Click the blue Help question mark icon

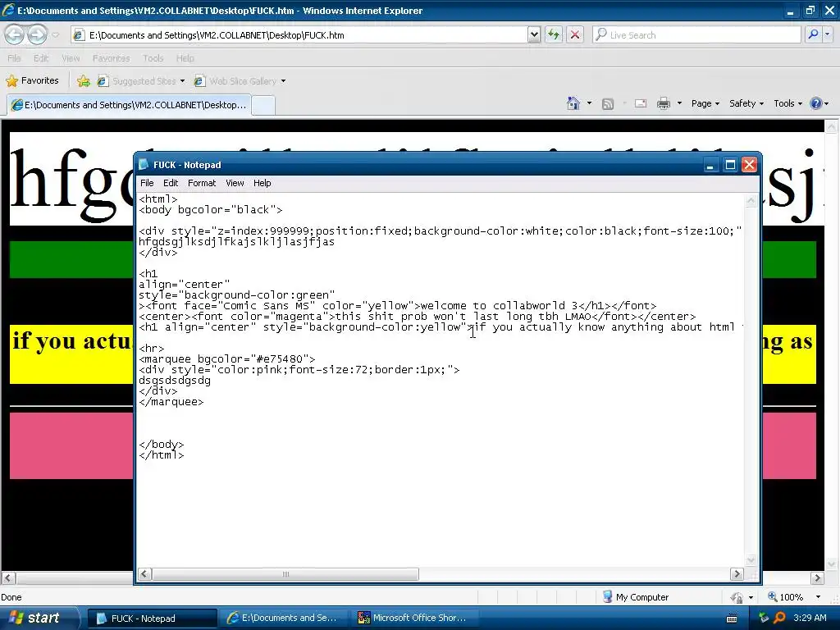[x=816, y=103]
